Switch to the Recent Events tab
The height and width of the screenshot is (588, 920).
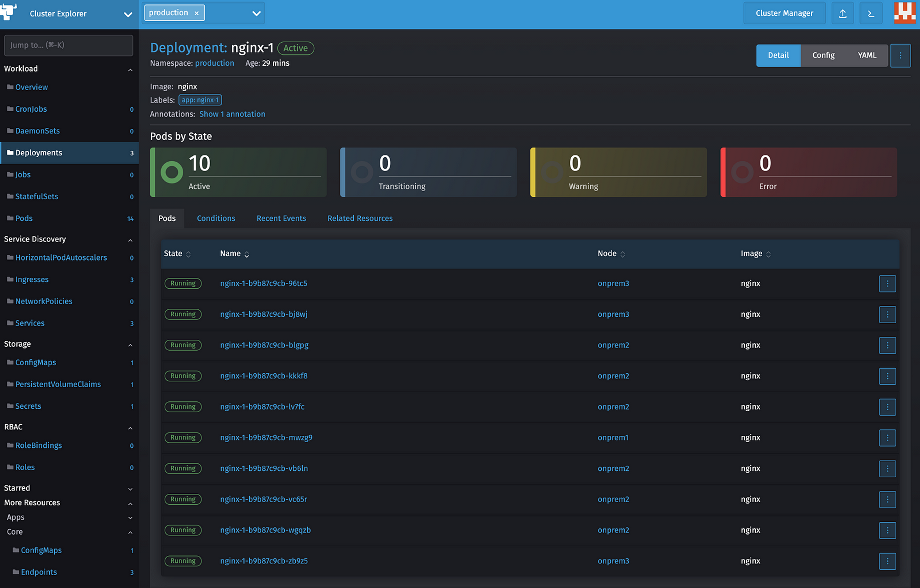point(281,218)
